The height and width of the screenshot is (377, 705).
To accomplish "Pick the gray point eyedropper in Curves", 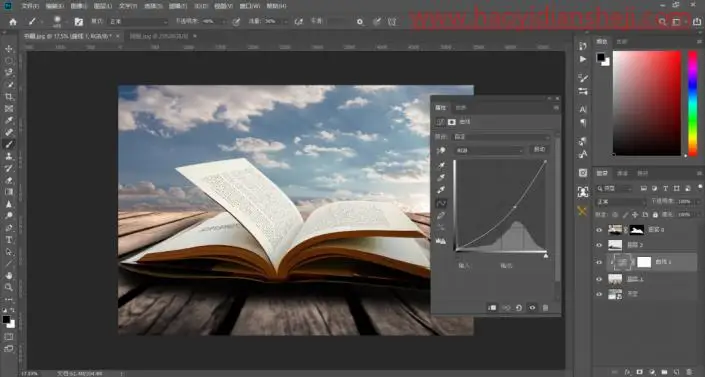I will tap(441, 178).
